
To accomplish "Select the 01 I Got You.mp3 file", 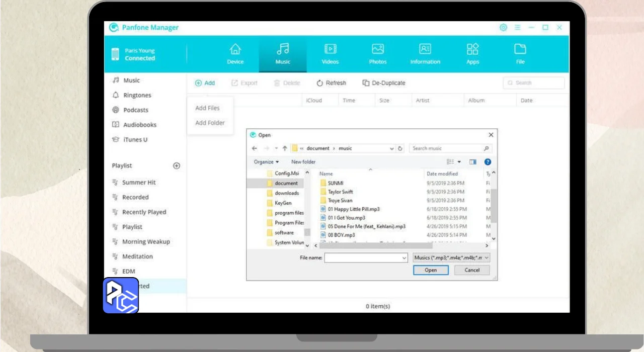I will 346,218.
